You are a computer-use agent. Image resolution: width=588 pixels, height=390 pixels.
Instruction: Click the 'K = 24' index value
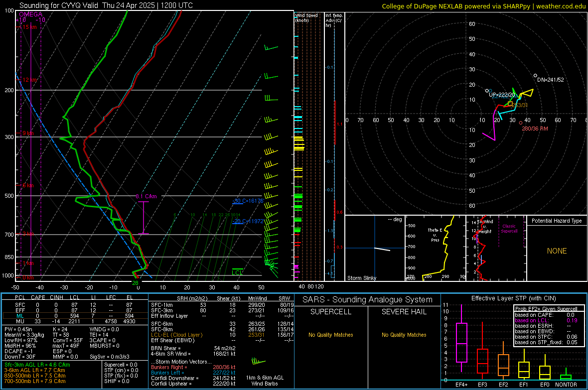(60, 329)
